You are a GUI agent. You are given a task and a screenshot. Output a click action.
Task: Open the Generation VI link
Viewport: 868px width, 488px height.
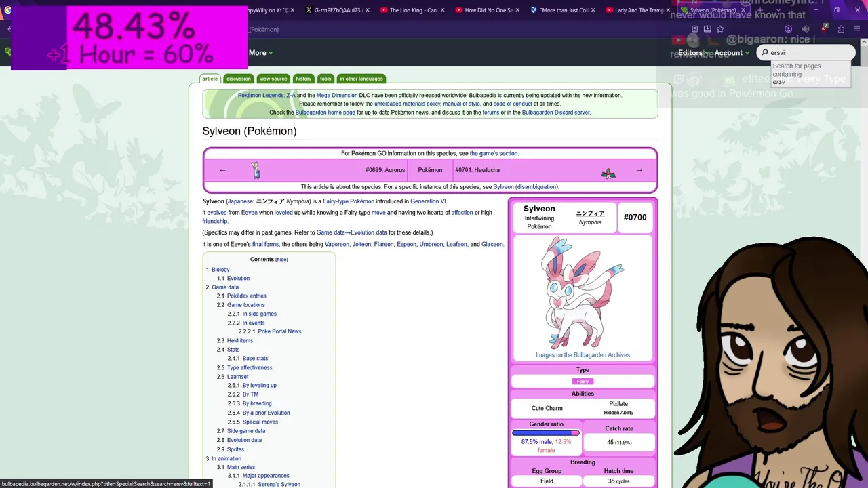coord(428,201)
